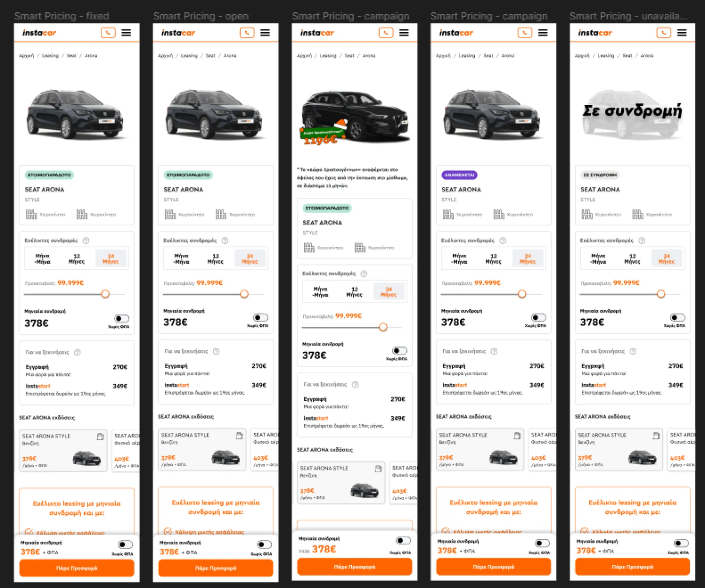Tap phone icon in the Christmas campaign frame
This screenshot has height=588, width=705.
point(386,33)
